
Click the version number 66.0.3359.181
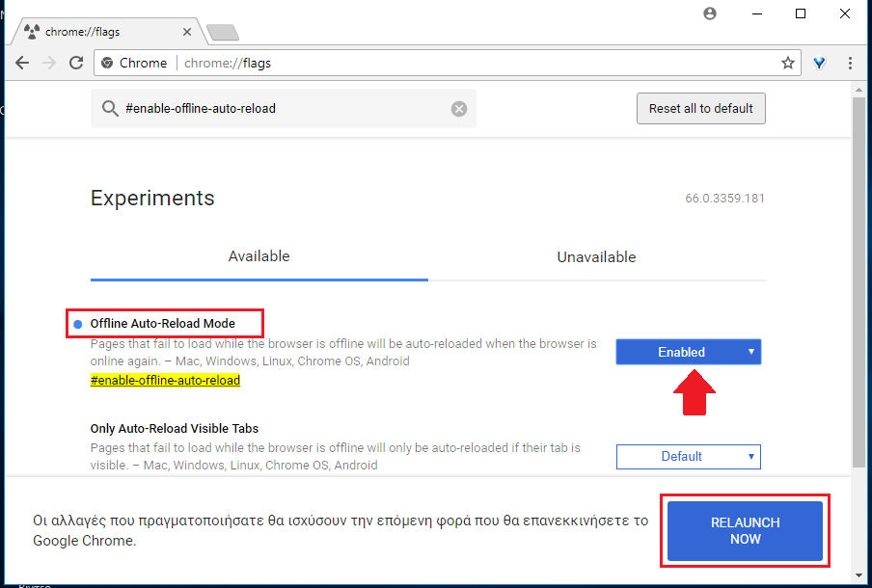[724, 199]
